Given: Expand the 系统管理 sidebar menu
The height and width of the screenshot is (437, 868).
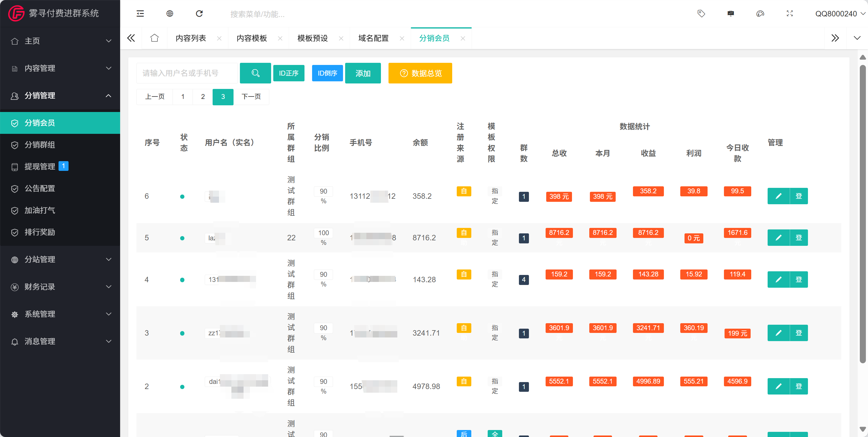Looking at the screenshot, I should click(x=60, y=314).
